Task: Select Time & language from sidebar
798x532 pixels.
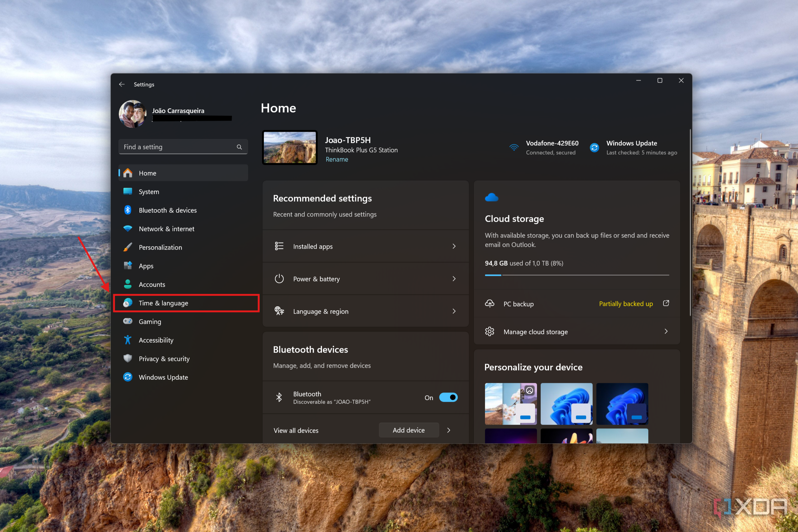Action: tap(164, 303)
